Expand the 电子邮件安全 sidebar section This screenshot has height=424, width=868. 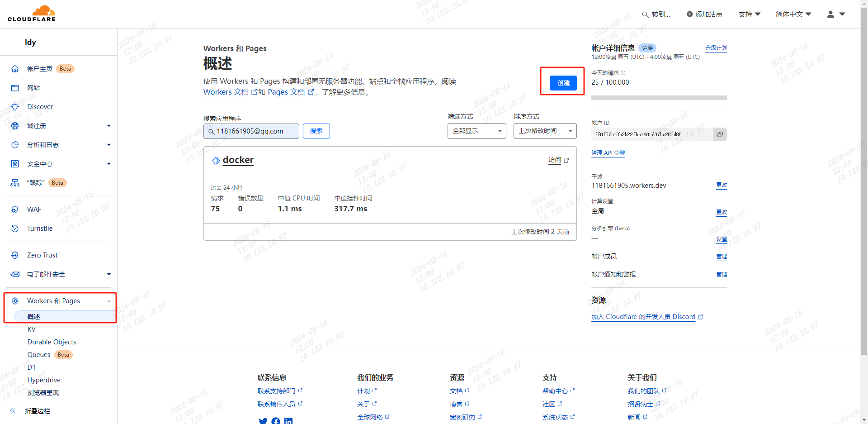click(109, 274)
